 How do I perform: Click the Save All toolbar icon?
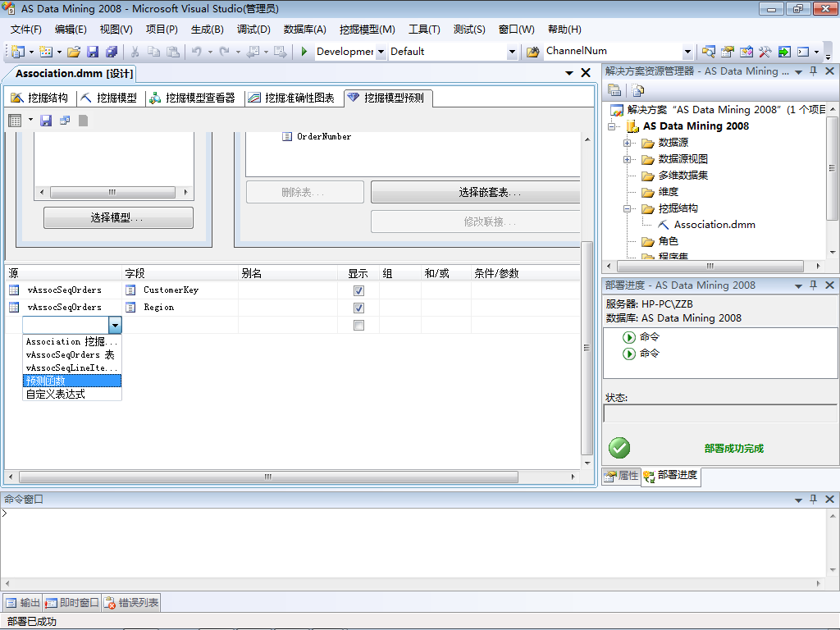click(x=112, y=52)
